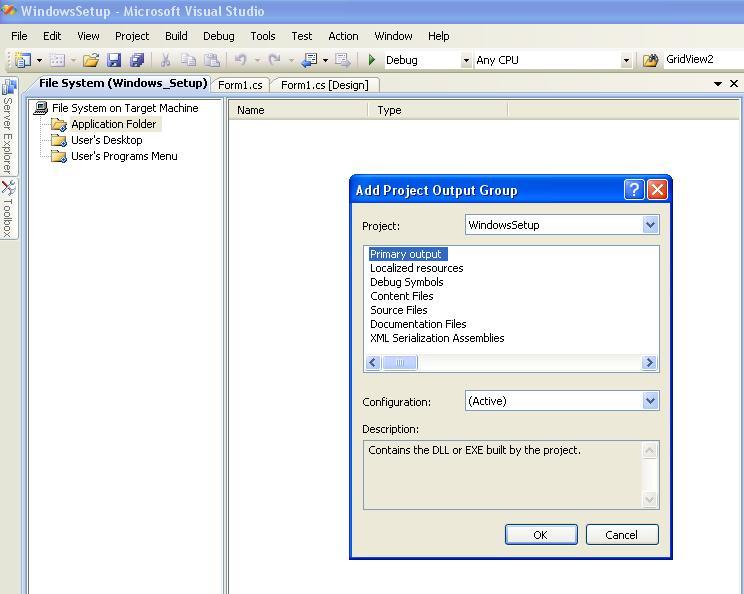Click the Save All icon

point(137,60)
